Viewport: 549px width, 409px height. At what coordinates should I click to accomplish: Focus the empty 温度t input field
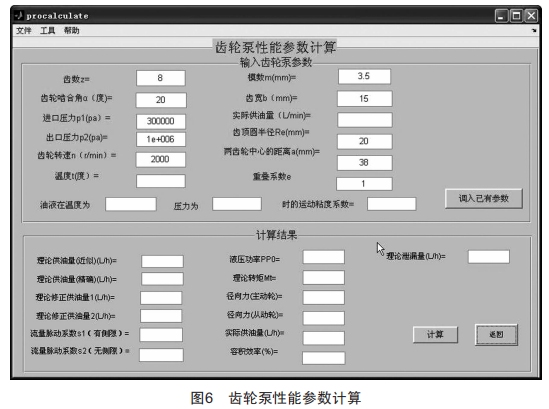tap(161, 181)
